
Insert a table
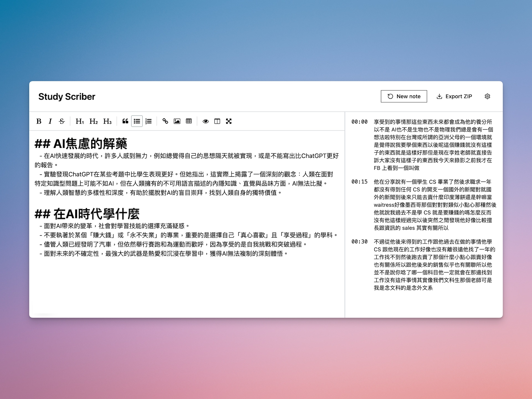(189, 121)
